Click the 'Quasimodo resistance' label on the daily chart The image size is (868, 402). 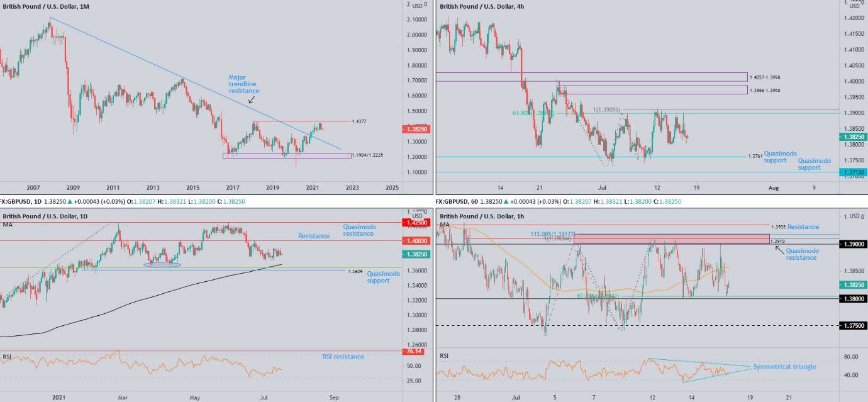(359, 230)
